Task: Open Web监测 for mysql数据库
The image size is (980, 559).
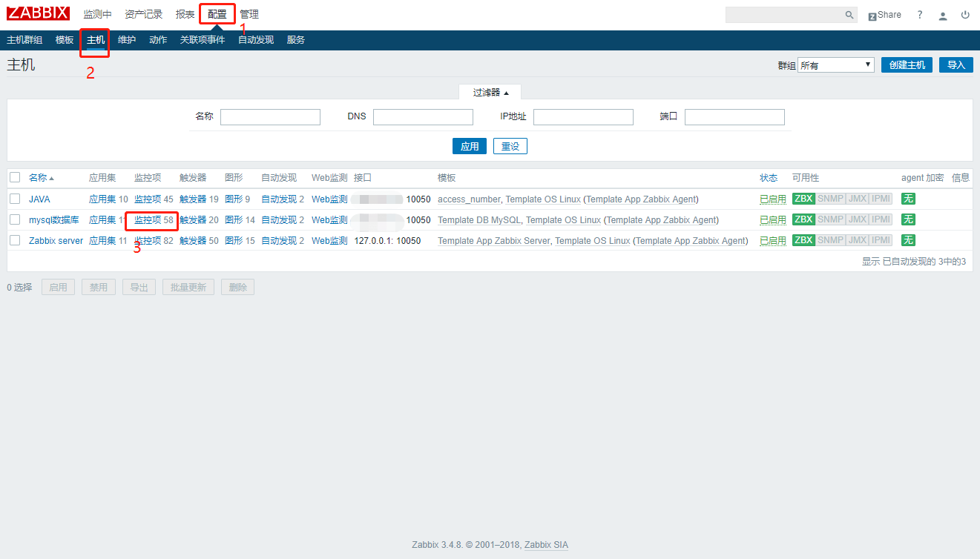Action: click(x=329, y=219)
